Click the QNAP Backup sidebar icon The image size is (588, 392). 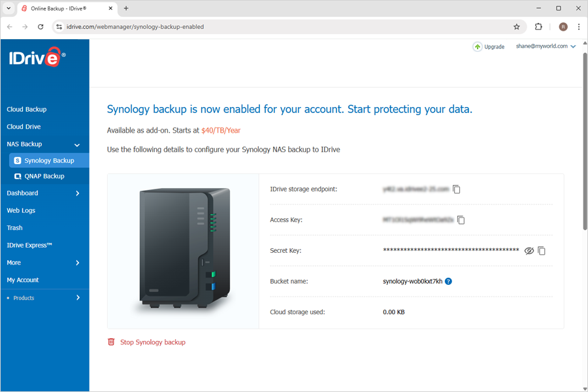click(18, 176)
